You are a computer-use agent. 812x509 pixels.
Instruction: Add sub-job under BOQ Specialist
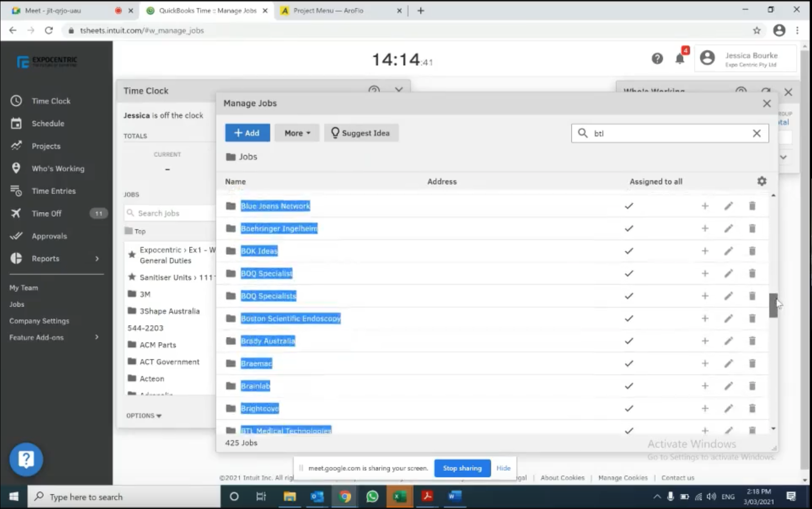click(x=705, y=274)
